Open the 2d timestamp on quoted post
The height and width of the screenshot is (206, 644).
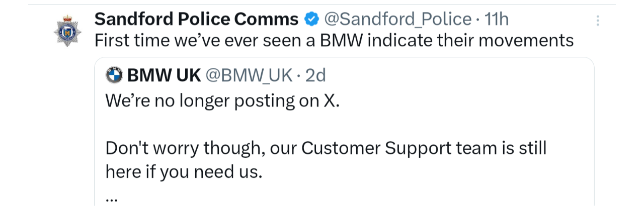315,75
